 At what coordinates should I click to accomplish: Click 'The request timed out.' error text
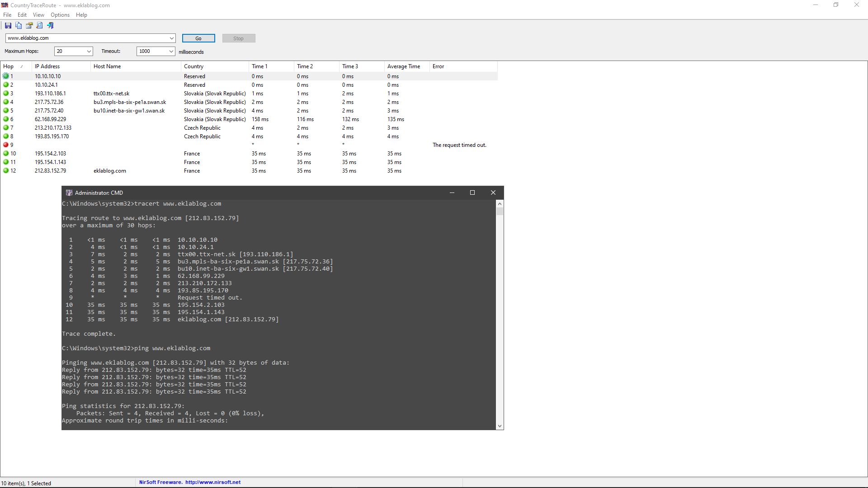pos(459,145)
